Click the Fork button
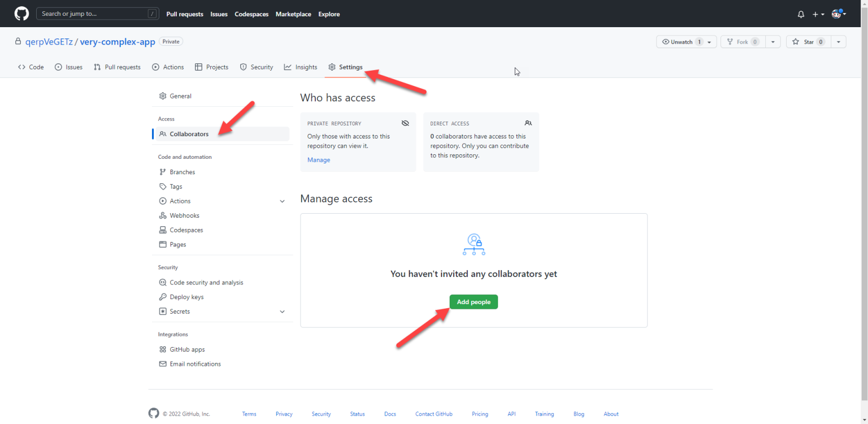The height and width of the screenshot is (424, 868). coord(743,42)
